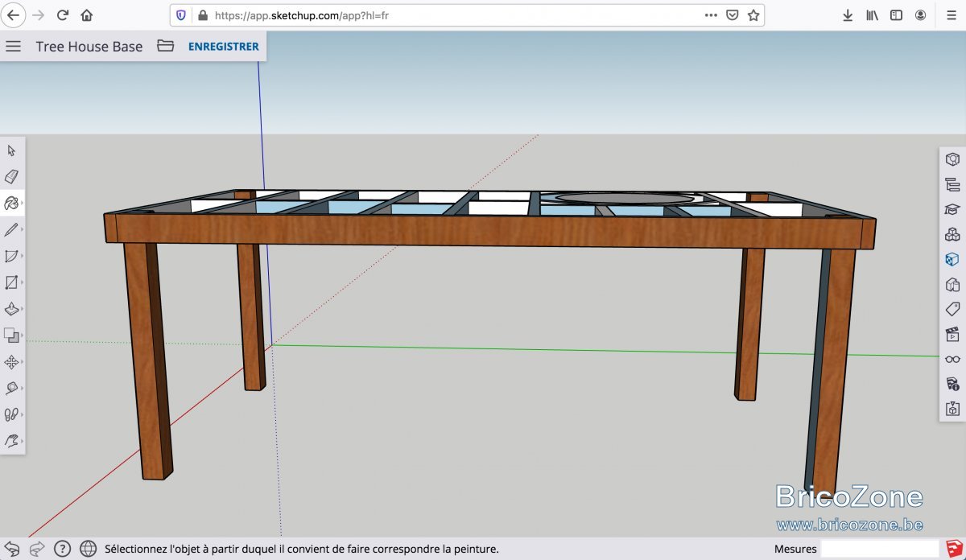The image size is (966, 560).
Task: Go back with browser back arrow
Action: tap(14, 15)
